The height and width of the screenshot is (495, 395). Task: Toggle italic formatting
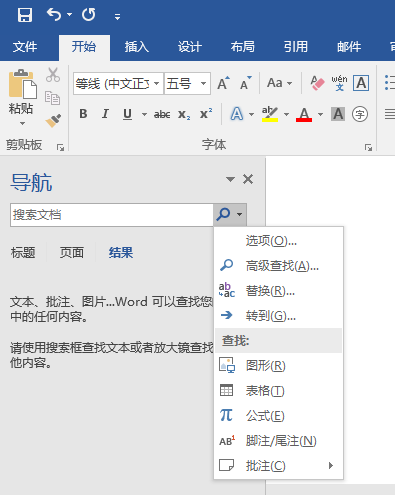(105, 114)
